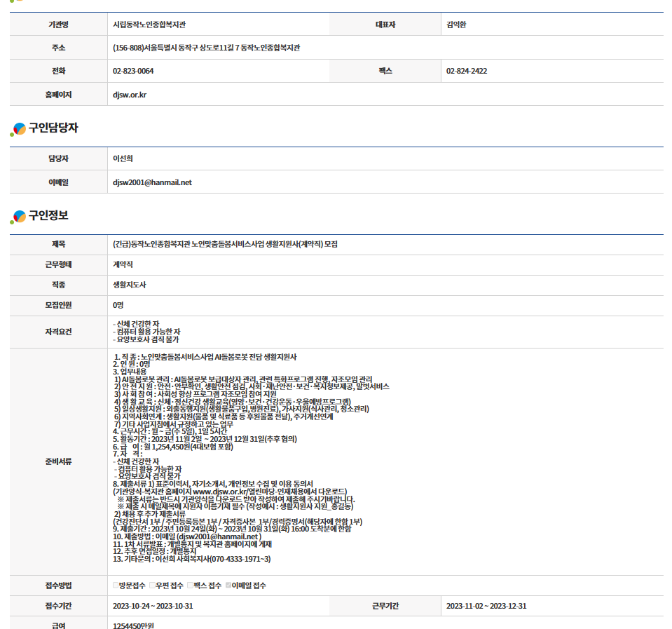Click the 구인담당자 section heading text
The width and height of the screenshot is (672, 629).
(53, 128)
